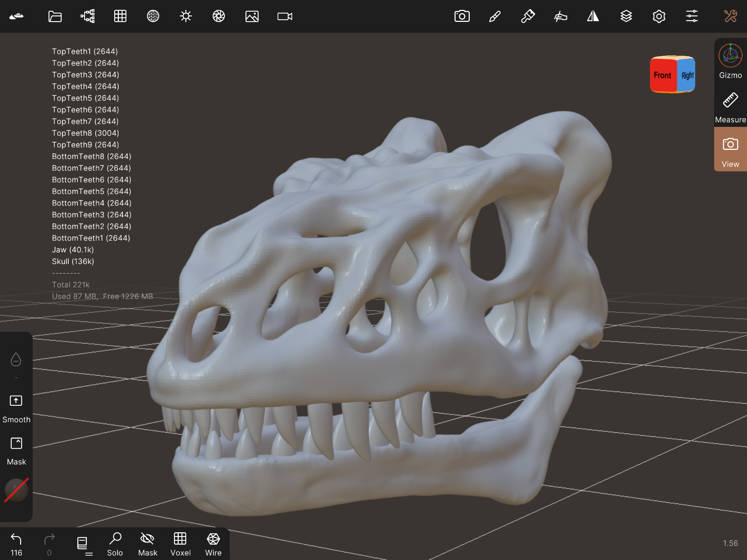
Task: Toggle Solo mode
Action: coord(115,544)
